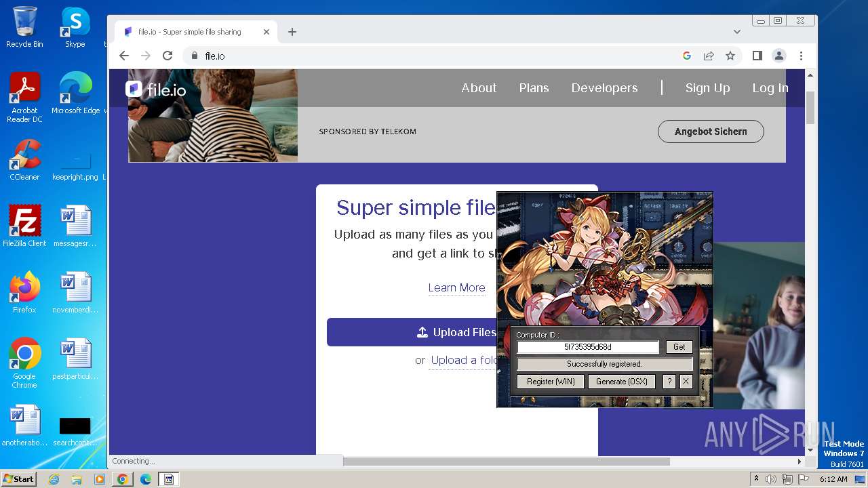The image size is (868, 488).
Task: Click Google search icon in address bar
Action: click(687, 56)
